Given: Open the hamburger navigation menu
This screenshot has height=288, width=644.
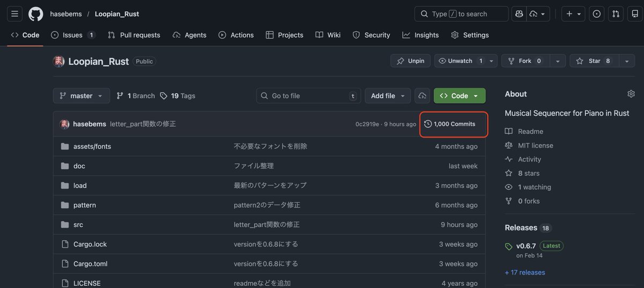Looking at the screenshot, I should 14,13.
